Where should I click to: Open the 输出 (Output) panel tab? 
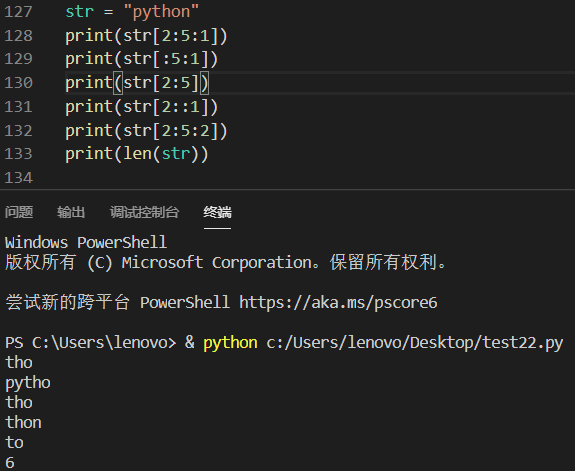pos(71,212)
